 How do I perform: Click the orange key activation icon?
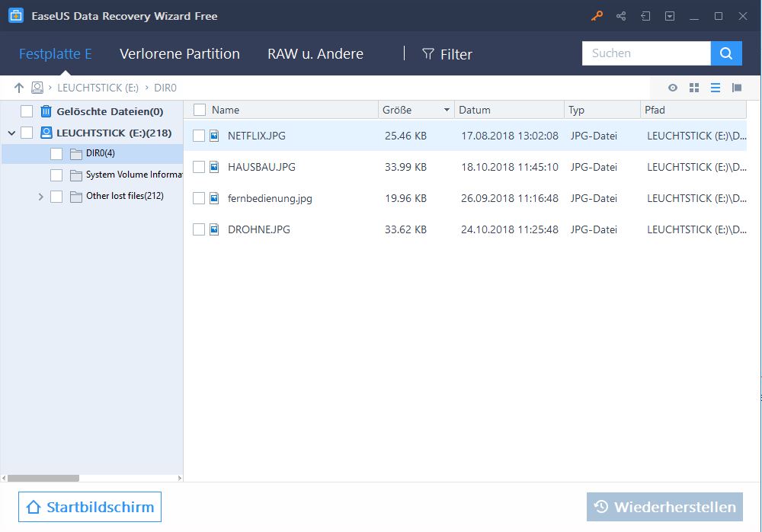coord(597,16)
